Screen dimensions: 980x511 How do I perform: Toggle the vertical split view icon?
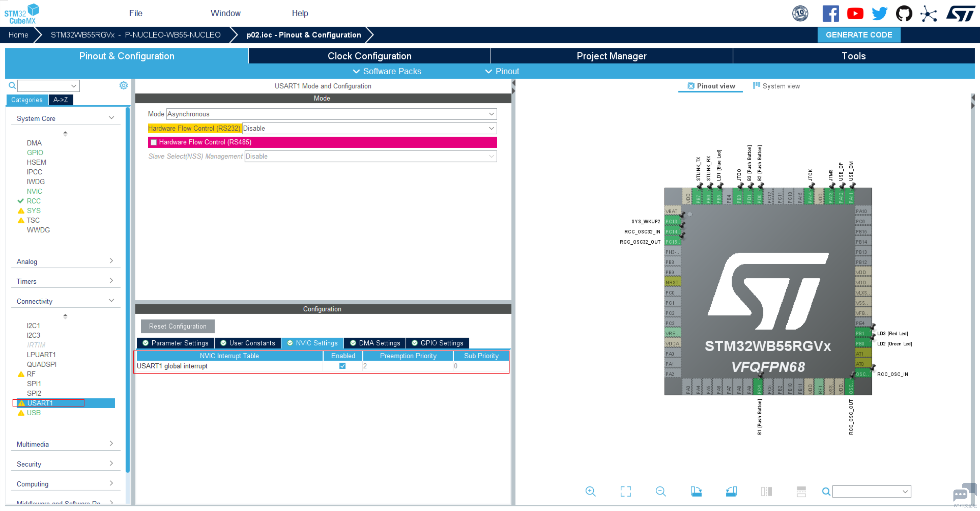(x=767, y=492)
